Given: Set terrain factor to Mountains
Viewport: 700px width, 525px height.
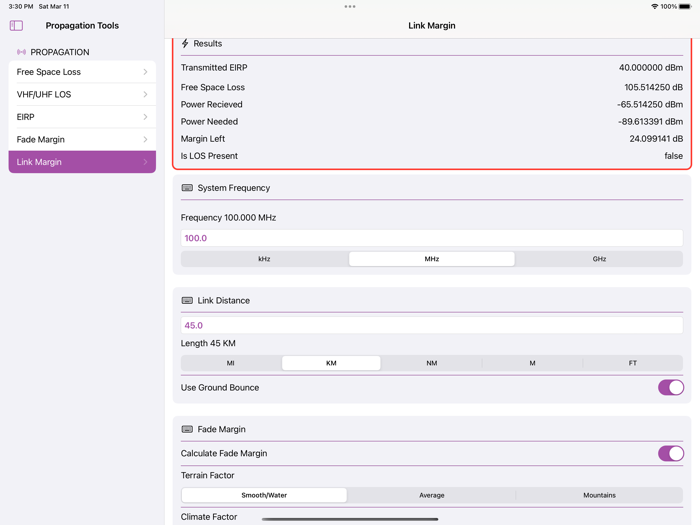Looking at the screenshot, I should 599,495.
